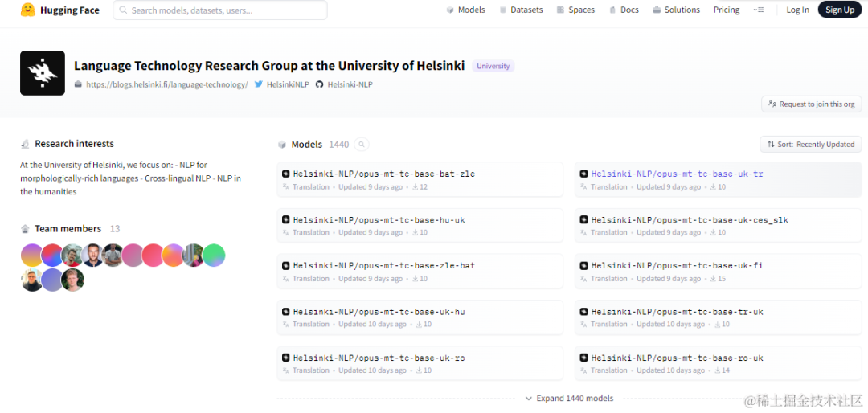Open the Docs nav item
868x413 pixels.
click(624, 10)
